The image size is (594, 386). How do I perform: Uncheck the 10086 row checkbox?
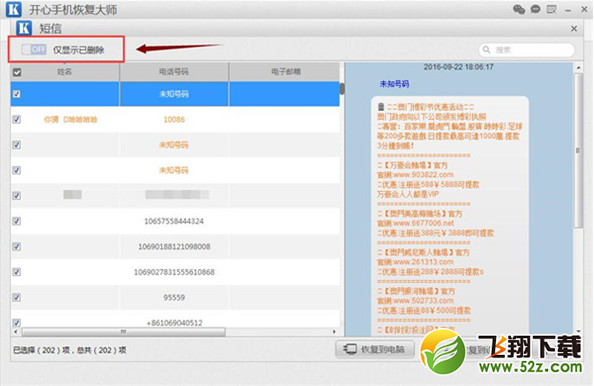[x=16, y=119]
